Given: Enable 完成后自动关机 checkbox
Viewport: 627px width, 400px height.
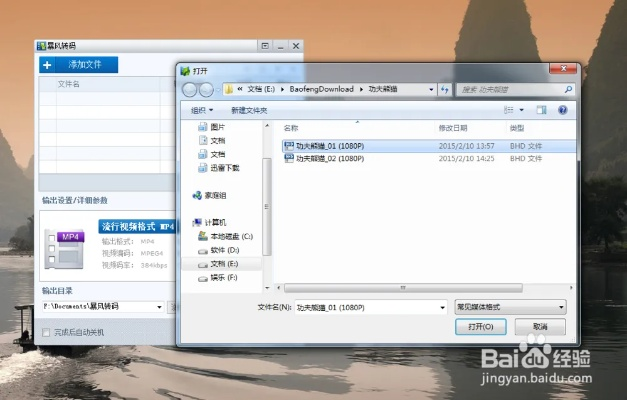Looking at the screenshot, I should coord(47,332).
